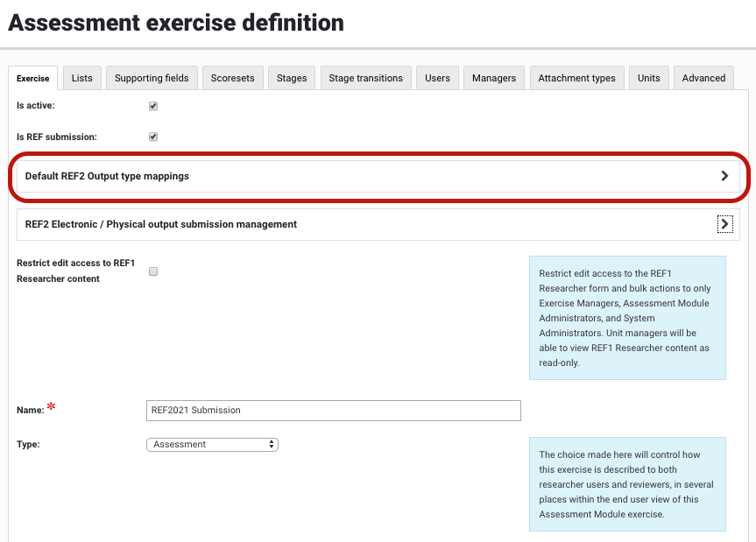Go to the Units tab
Image resolution: width=756 pixels, height=542 pixels.
click(x=648, y=78)
